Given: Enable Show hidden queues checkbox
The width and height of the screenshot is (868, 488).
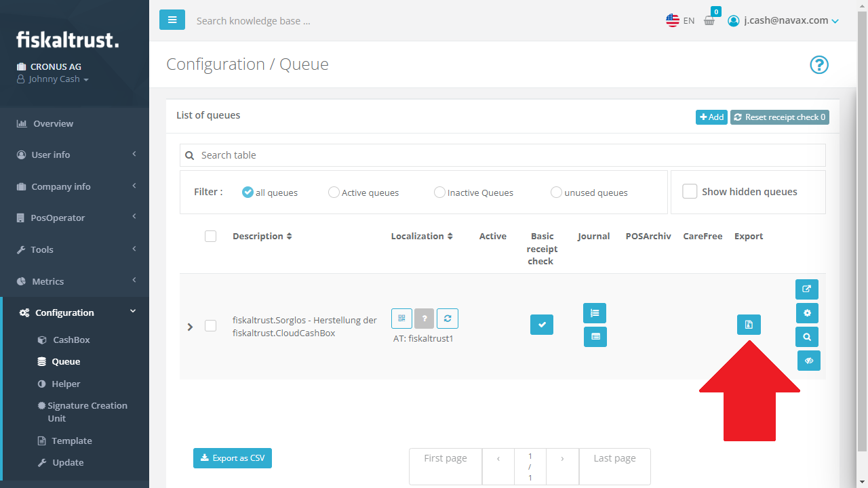Looking at the screenshot, I should coord(690,191).
